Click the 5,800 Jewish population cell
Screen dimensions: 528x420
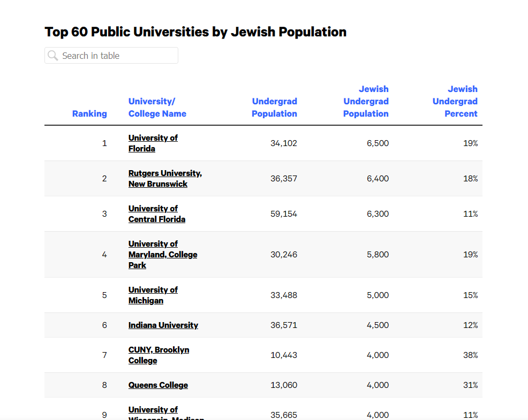click(x=378, y=255)
